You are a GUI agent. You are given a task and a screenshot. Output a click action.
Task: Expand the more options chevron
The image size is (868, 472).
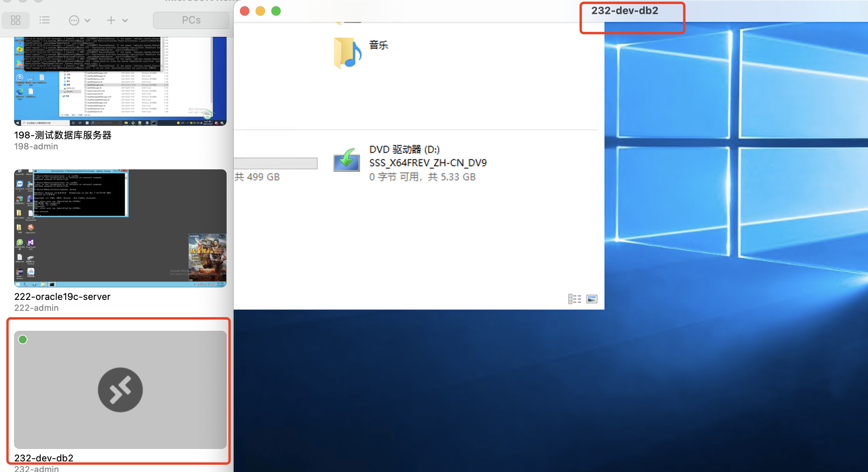[87, 20]
